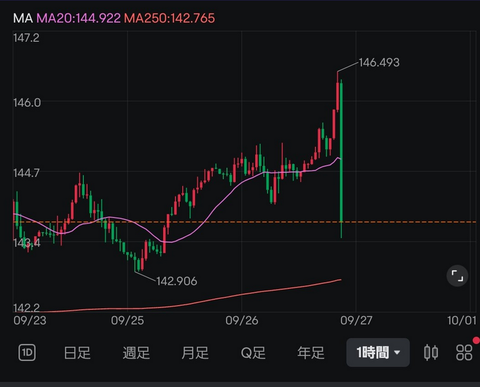Click the 144.7 price axis label
Screen dimensions: 480x387
(26, 173)
